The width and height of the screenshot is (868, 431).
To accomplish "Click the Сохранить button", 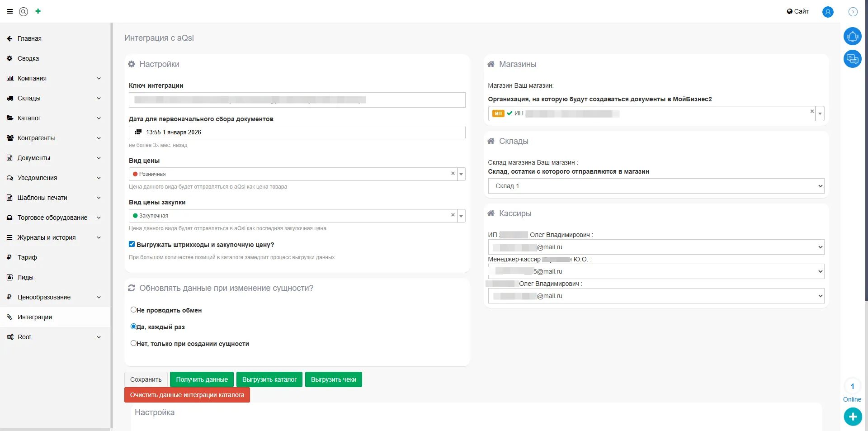I will point(146,379).
